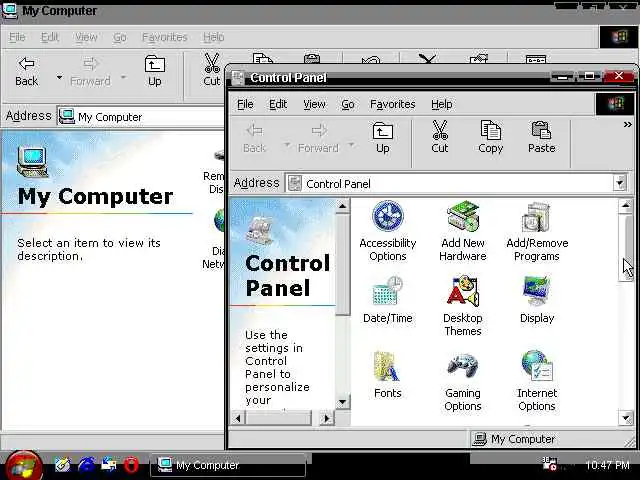The height and width of the screenshot is (480, 640).
Task: Click Forward in the Control Panel toolbar
Action: pos(318,138)
